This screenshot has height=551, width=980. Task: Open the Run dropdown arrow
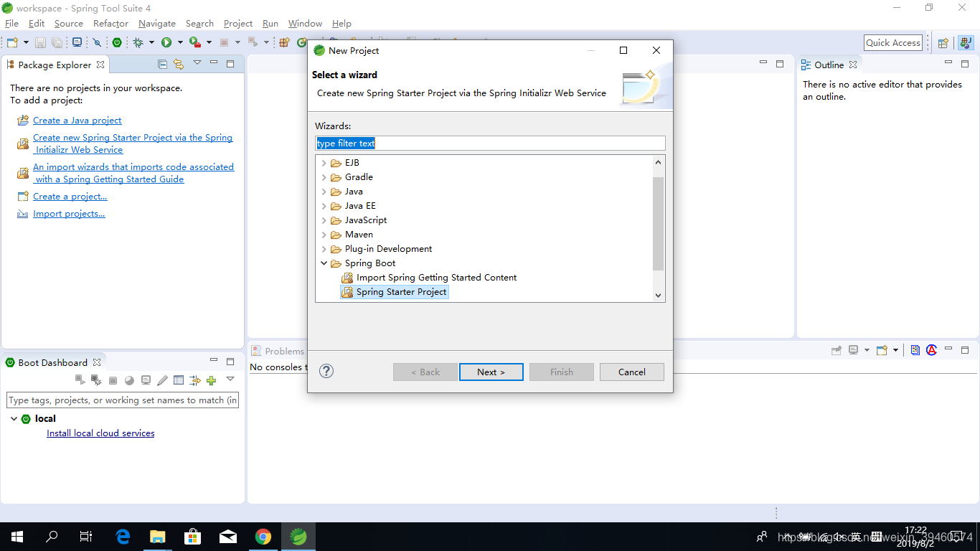coord(180,42)
